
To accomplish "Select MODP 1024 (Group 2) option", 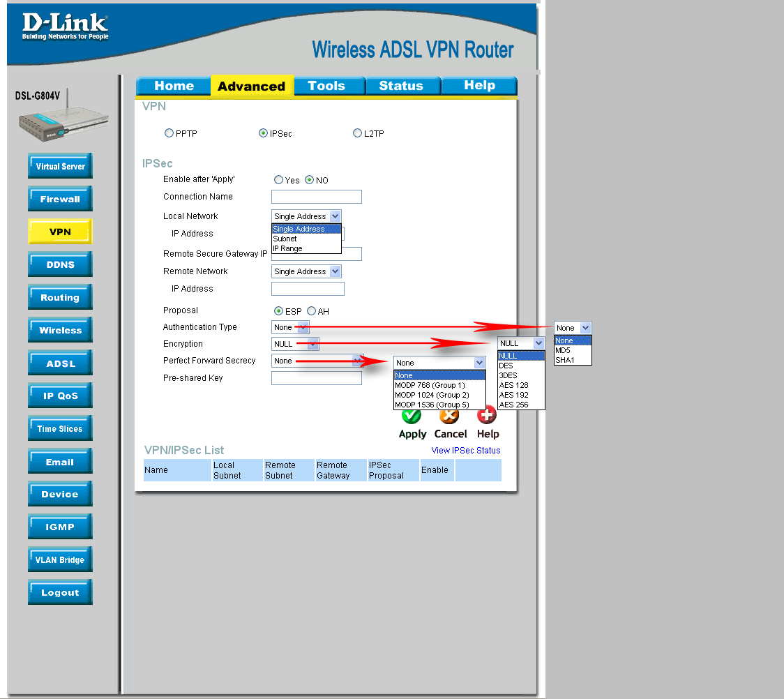I will (x=439, y=395).
